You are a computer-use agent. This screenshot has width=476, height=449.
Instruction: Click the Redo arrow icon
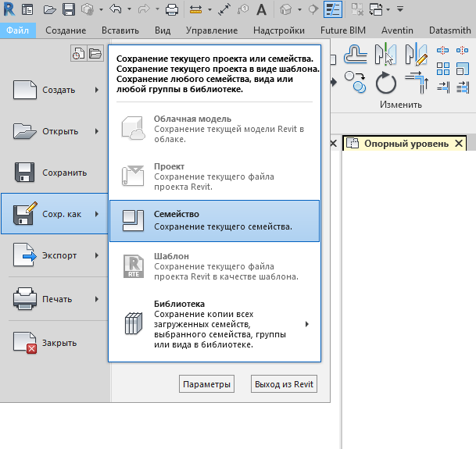(144, 9)
